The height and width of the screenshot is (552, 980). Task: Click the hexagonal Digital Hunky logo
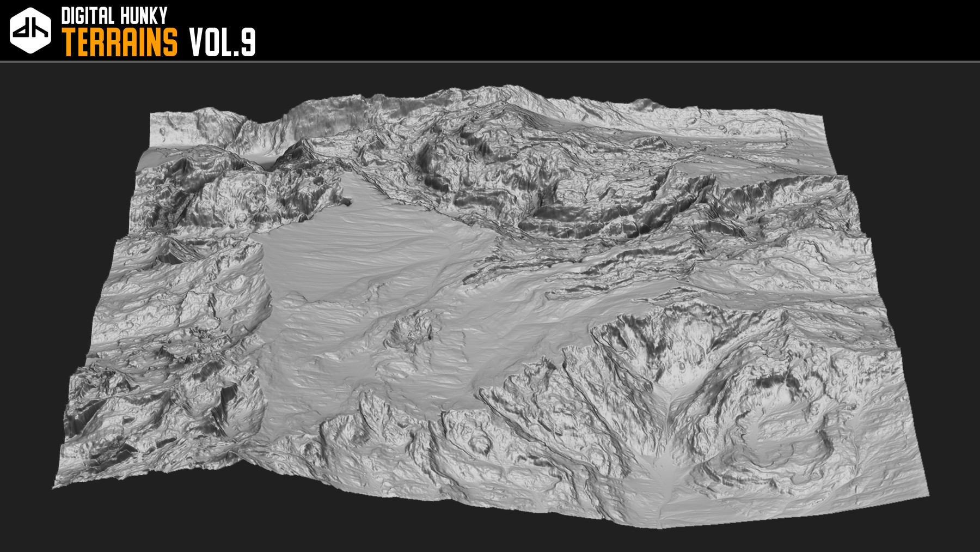pyautogui.click(x=30, y=31)
